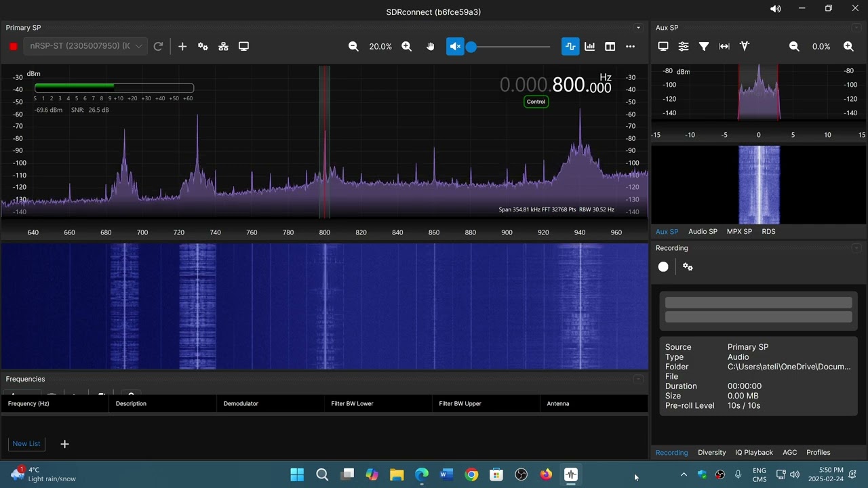868x488 pixels.
Task: Collapse the Aux SP panel
Action: click(x=856, y=28)
